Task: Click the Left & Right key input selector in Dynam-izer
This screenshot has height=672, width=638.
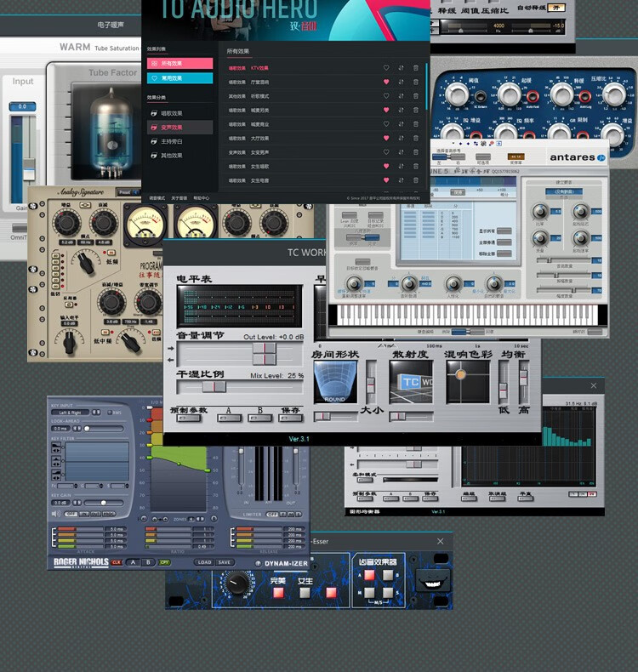Action: pos(70,413)
